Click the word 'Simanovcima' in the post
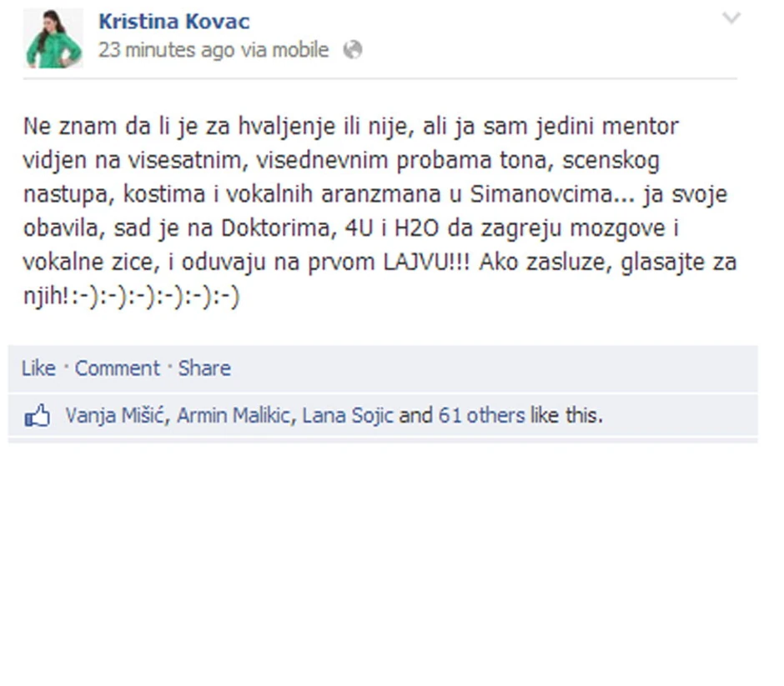784x686 pixels. coord(541,194)
